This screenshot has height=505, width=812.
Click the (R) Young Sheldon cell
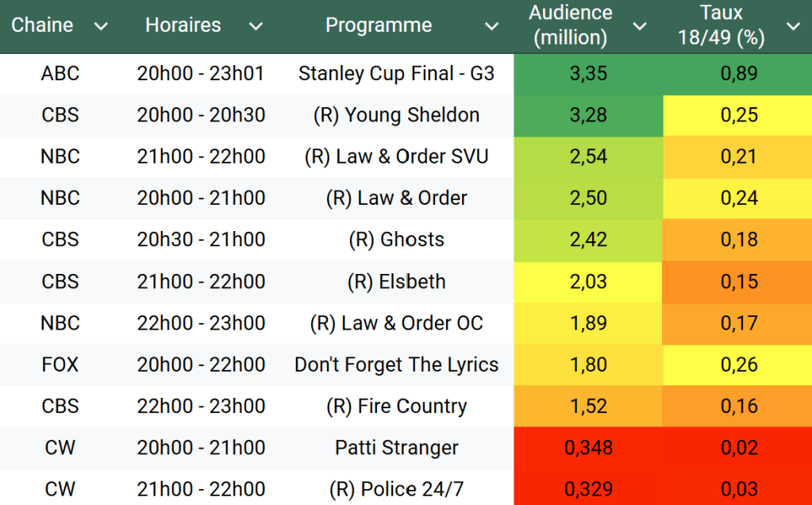click(x=396, y=115)
